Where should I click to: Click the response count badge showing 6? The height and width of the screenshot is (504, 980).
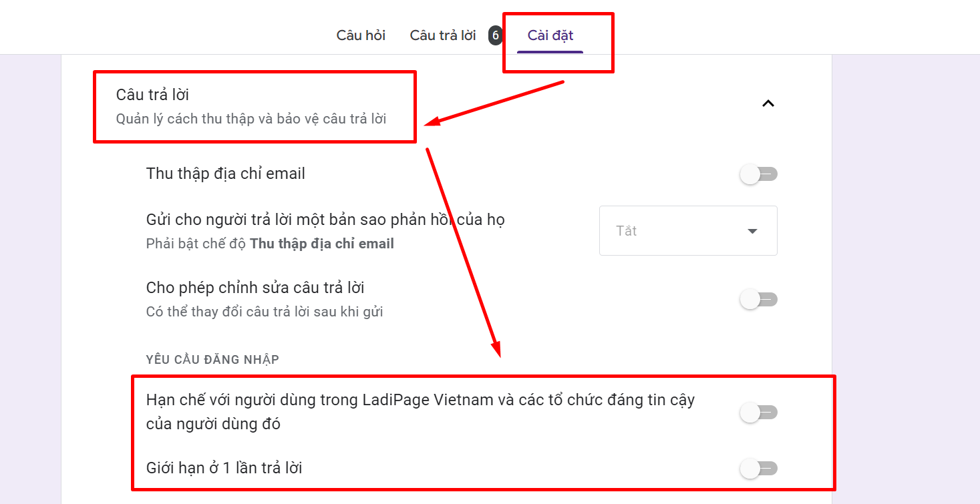[495, 35]
